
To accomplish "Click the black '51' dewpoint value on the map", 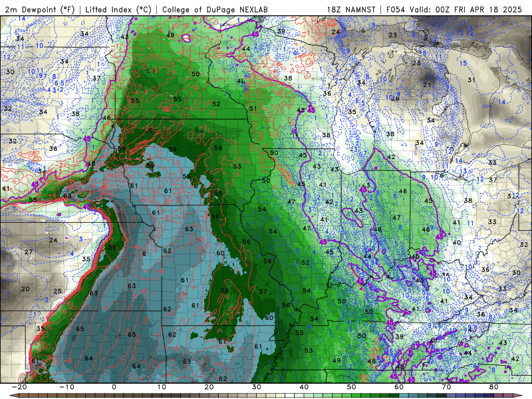I will click(x=253, y=108).
